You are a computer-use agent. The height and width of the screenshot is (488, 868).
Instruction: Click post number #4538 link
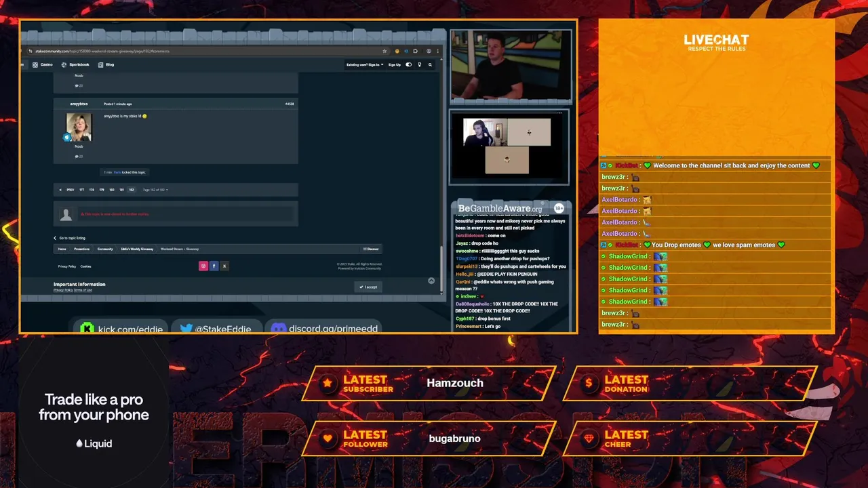point(290,104)
